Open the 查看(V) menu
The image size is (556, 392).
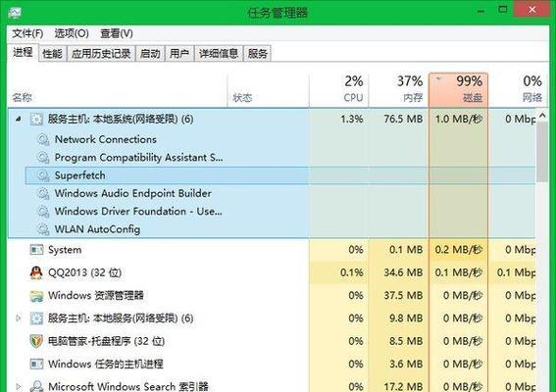pyautogui.click(x=117, y=33)
